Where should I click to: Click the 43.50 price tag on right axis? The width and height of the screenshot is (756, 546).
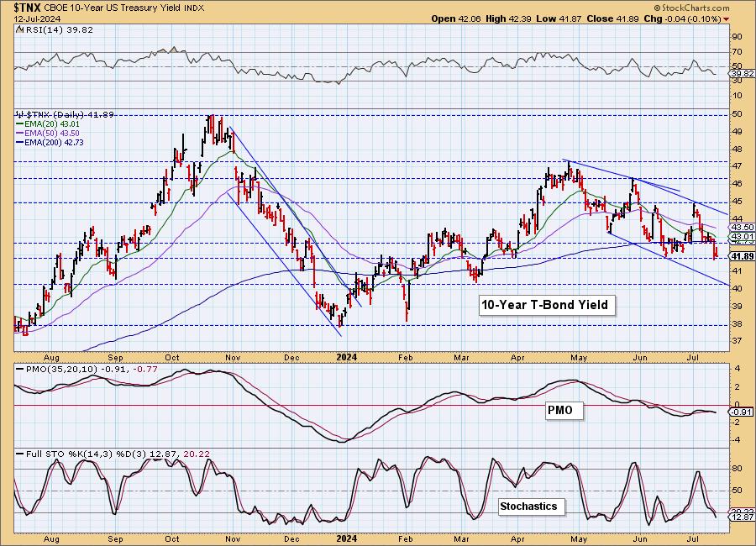[x=742, y=227]
